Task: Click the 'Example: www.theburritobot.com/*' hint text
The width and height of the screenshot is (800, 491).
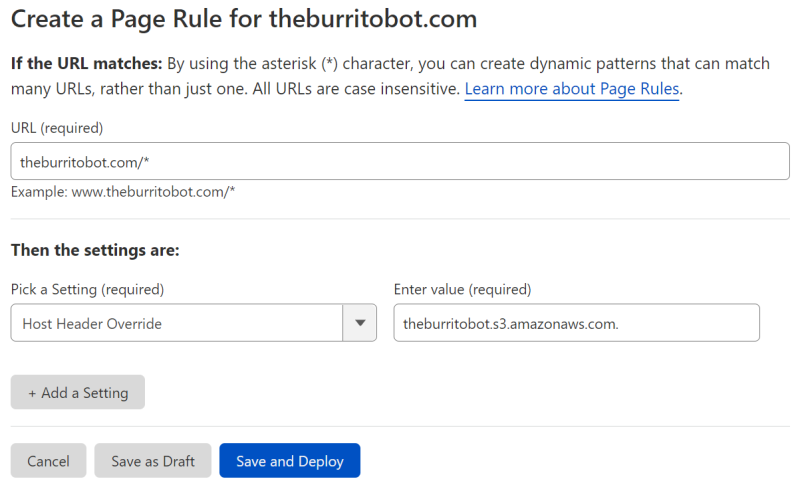Action: (123, 192)
